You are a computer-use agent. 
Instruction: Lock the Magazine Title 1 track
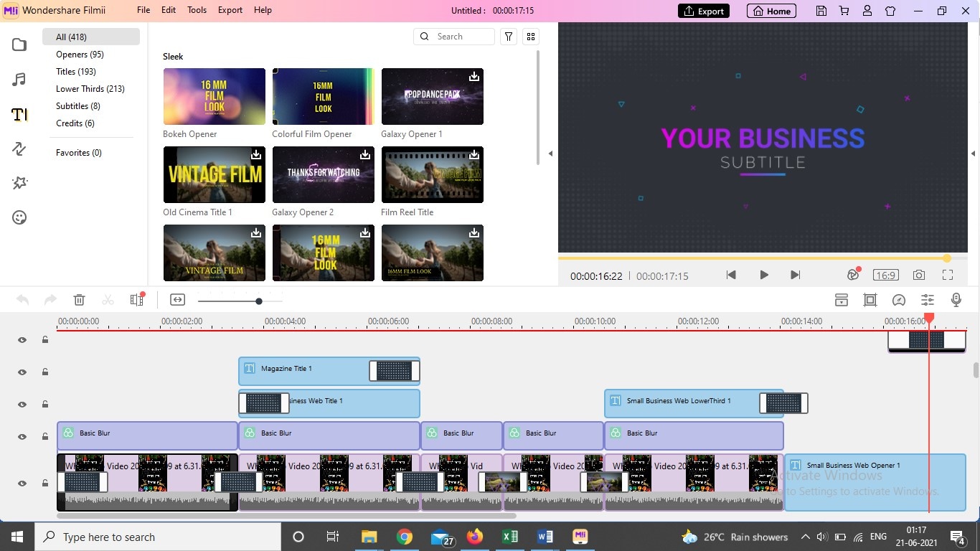45,372
